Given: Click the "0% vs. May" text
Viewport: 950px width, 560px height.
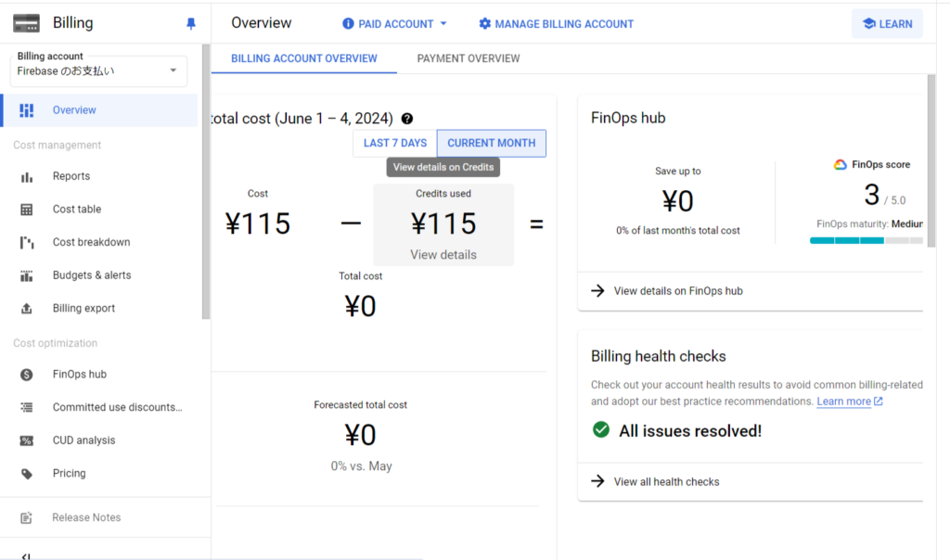Looking at the screenshot, I should coord(361,466).
